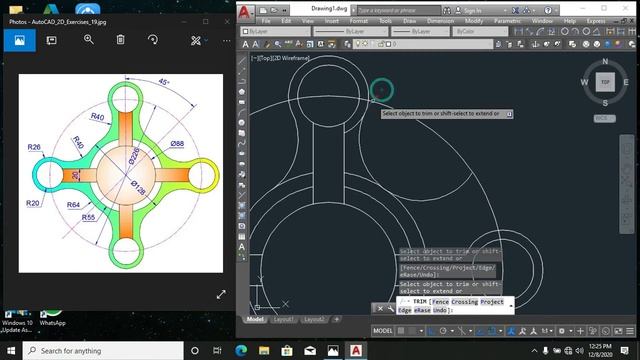The height and width of the screenshot is (360, 640).
Task: Toggle Clean Screen in the status bar
Action: [x=618, y=331]
